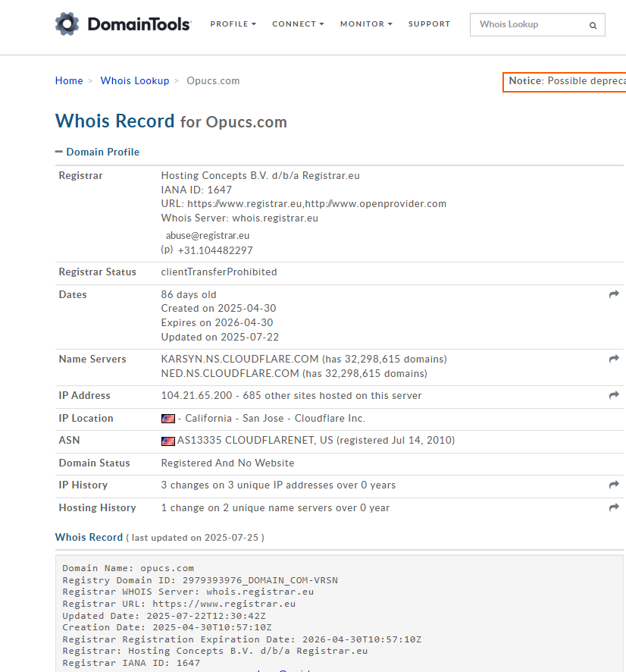Click the Registrar Registration Expiration Date line

[x=242, y=639]
